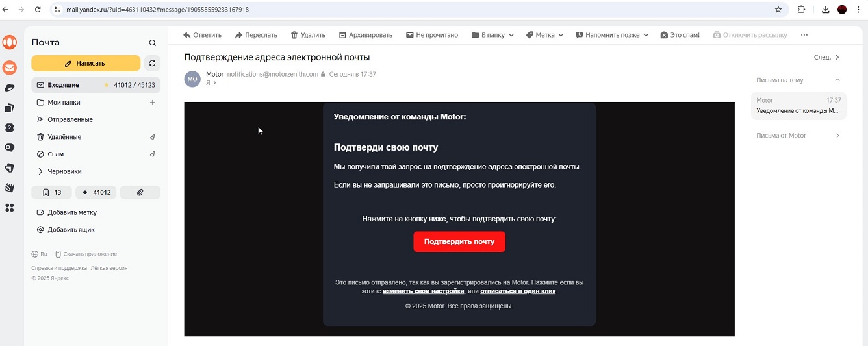
Task: Open Yandex Disk icon in left rail
Action: (x=10, y=88)
